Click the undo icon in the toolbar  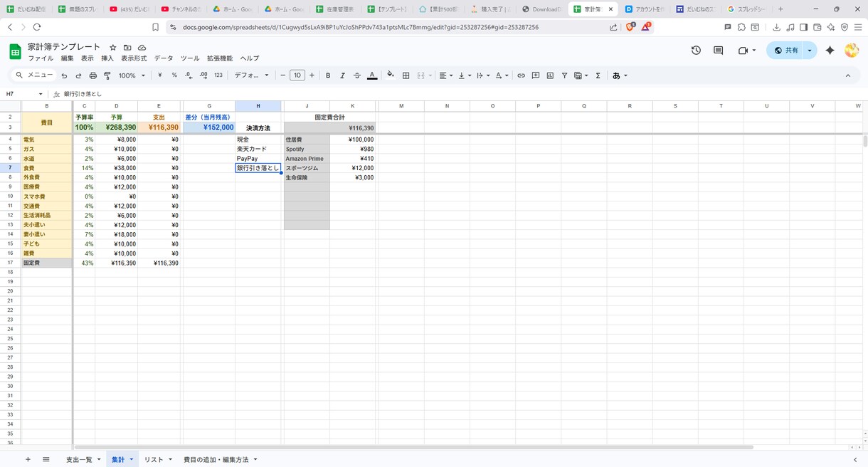[x=64, y=75]
